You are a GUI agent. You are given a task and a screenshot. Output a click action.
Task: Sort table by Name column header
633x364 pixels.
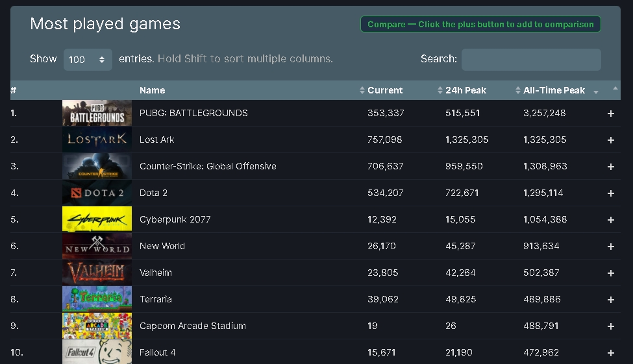pos(153,90)
